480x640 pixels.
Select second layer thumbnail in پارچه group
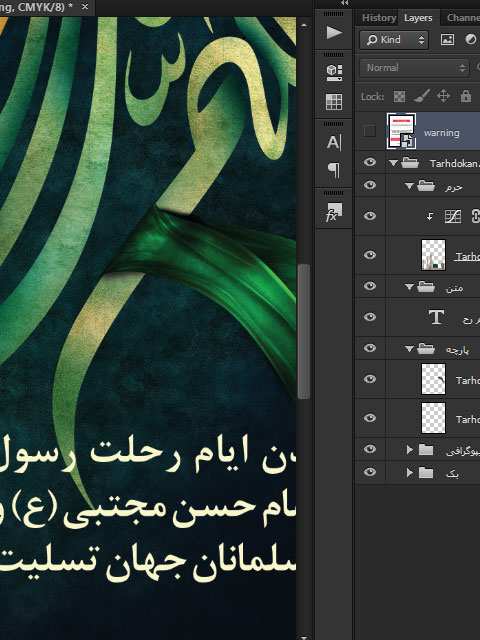click(x=433, y=418)
